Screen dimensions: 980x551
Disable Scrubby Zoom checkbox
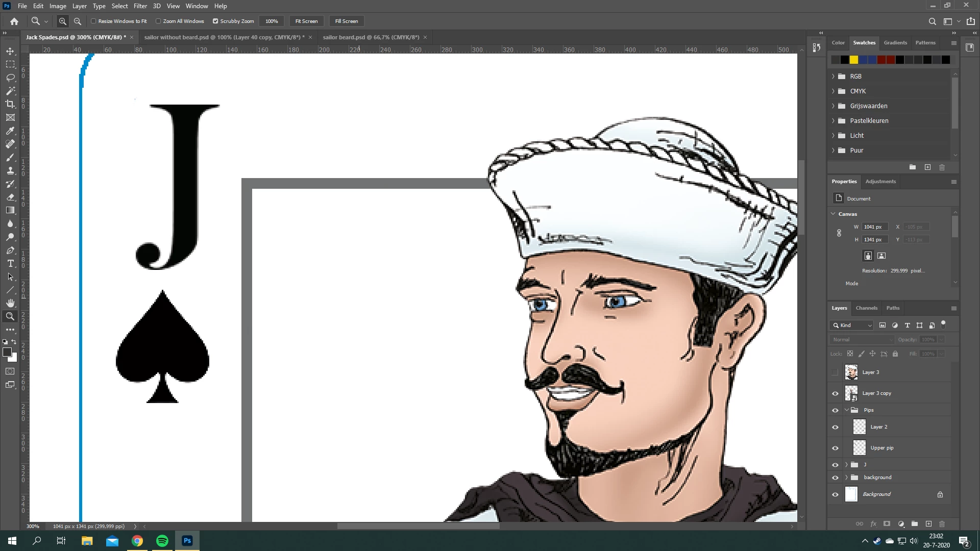pyautogui.click(x=215, y=21)
